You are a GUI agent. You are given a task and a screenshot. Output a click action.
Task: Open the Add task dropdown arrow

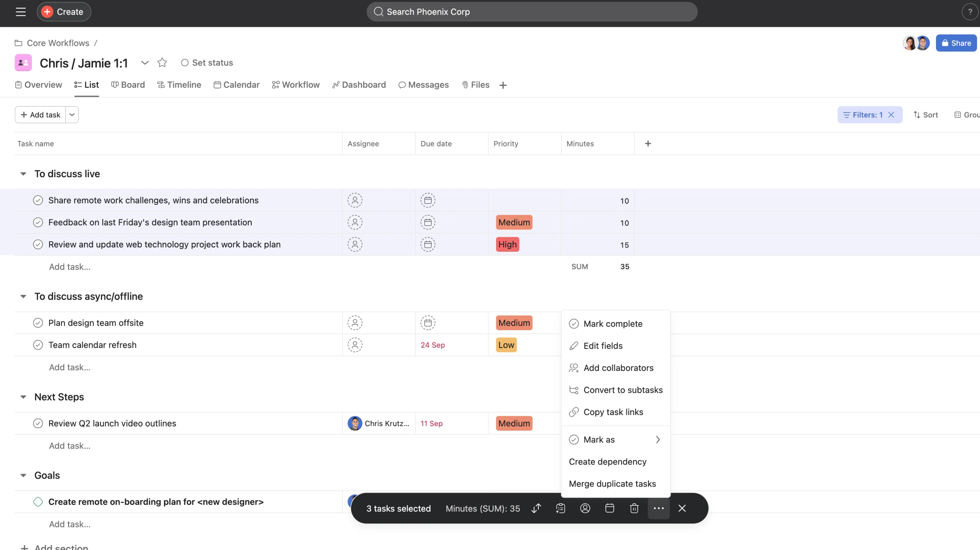pyautogui.click(x=72, y=115)
